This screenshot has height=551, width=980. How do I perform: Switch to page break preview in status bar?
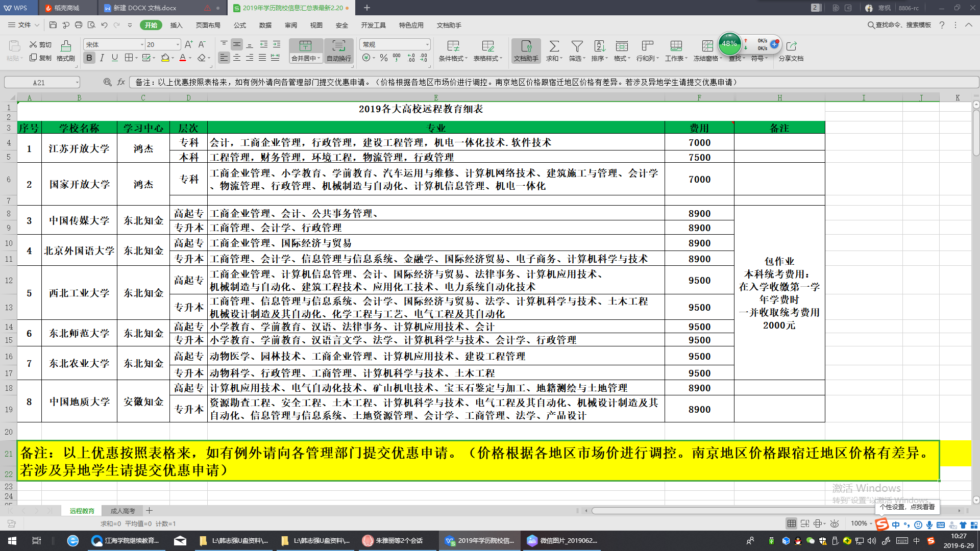pos(805,523)
